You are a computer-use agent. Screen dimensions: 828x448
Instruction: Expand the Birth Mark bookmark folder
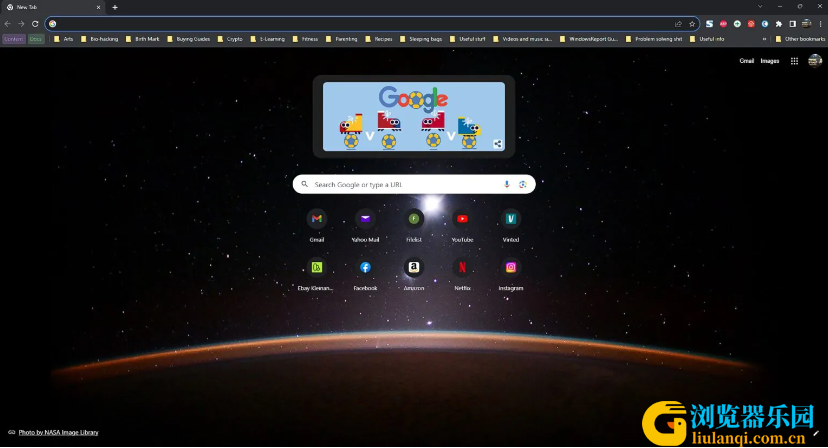[x=142, y=39]
